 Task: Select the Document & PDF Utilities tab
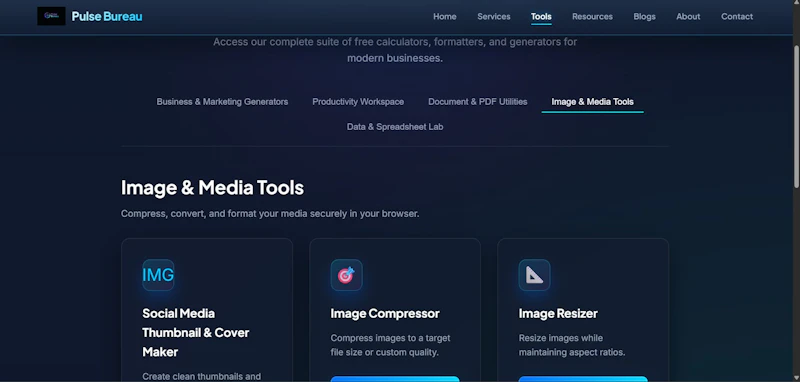click(x=478, y=101)
